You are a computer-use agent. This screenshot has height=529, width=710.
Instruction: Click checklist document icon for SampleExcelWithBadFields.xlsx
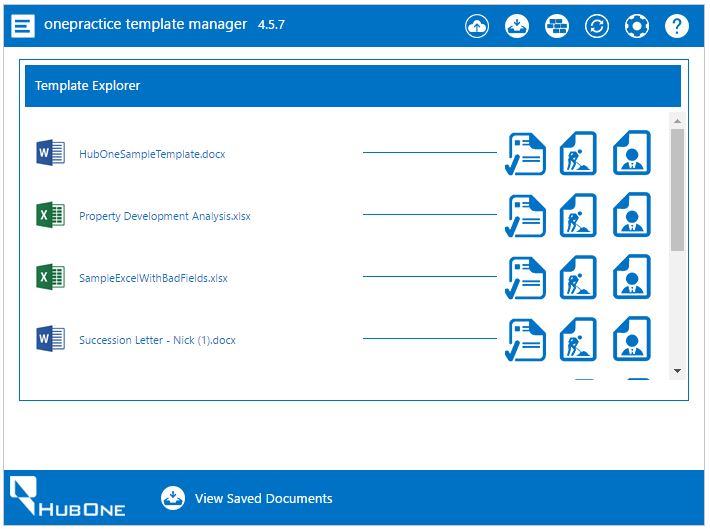tap(525, 278)
